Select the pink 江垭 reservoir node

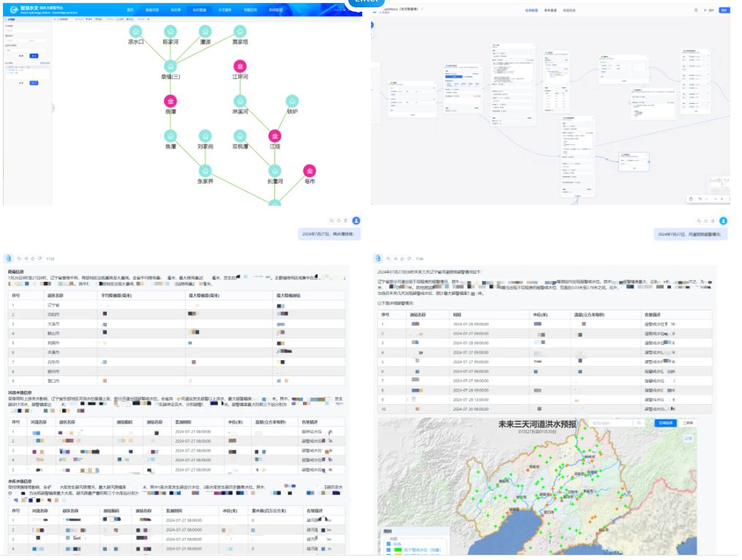(x=275, y=136)
